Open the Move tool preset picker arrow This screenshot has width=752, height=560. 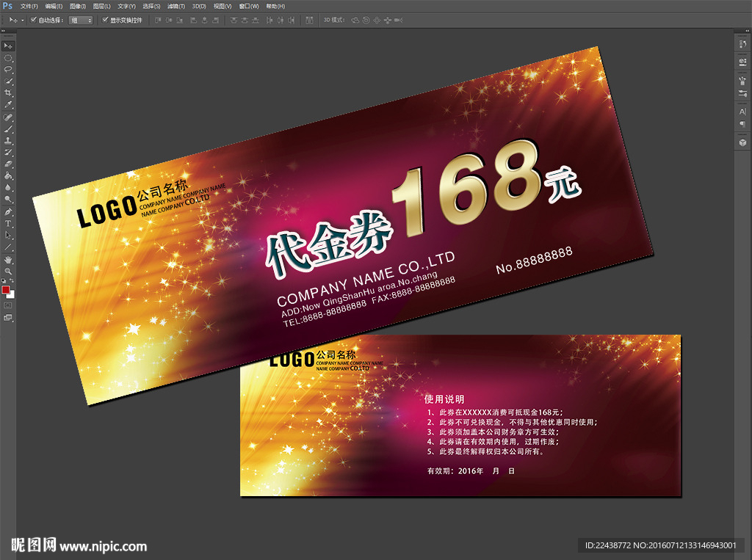click(22, 20)
